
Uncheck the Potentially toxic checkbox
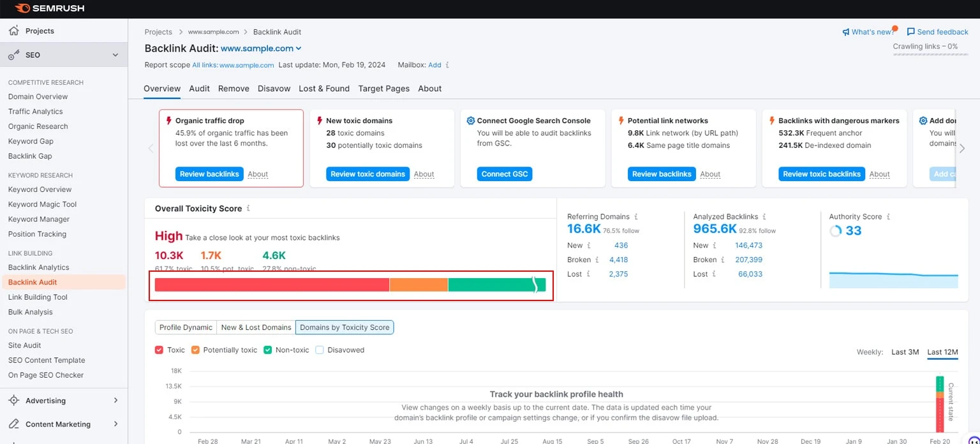click(x=195, y=350)
